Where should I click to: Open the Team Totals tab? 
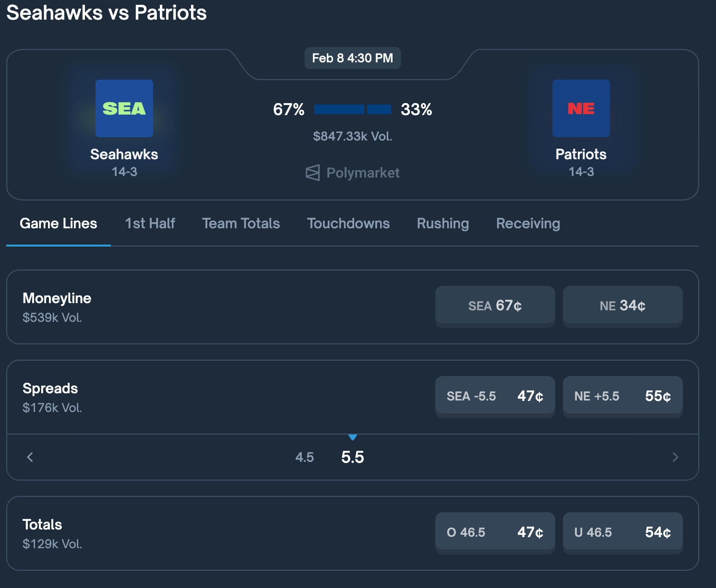tap(241, 223)
